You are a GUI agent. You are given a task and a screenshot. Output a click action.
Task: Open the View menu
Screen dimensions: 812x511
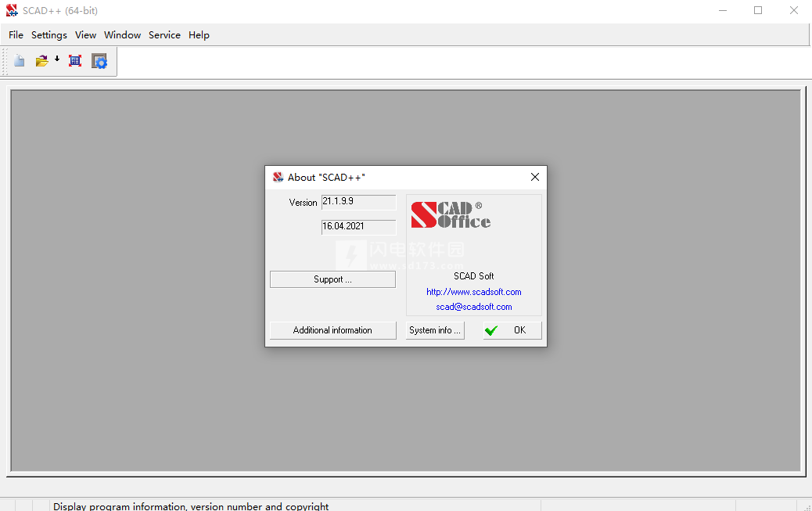85,34
